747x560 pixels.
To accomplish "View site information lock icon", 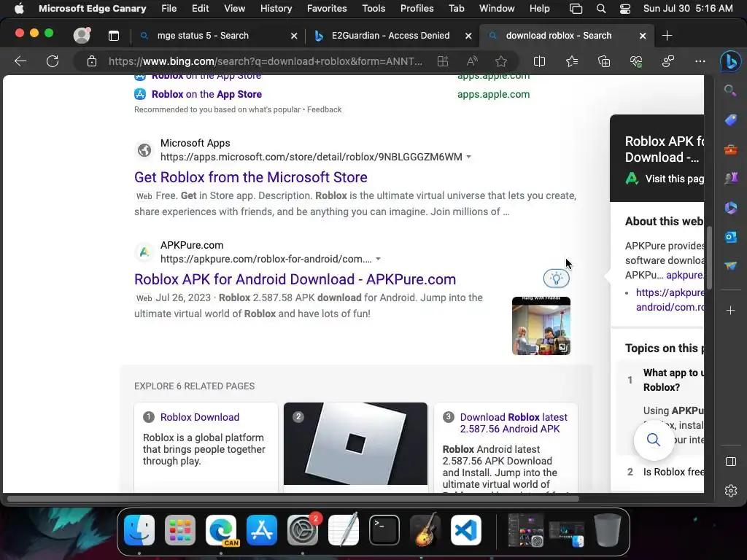I will point(91,61).
